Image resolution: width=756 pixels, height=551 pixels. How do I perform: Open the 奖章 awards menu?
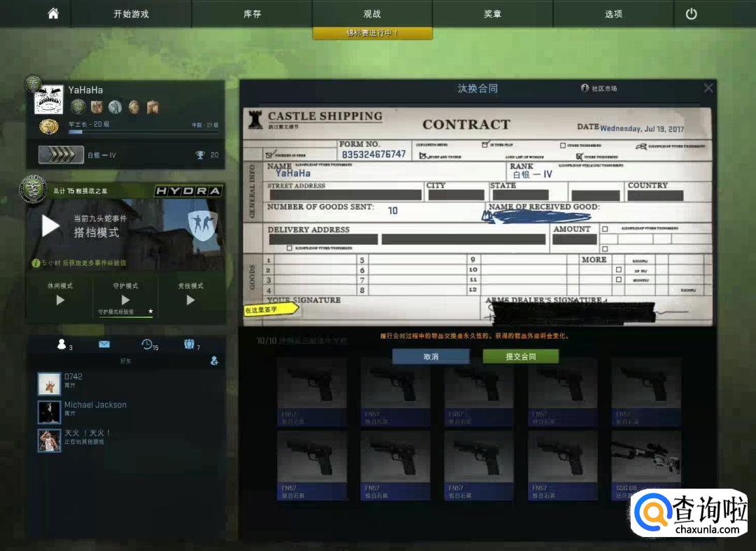(x=493, y=14)
